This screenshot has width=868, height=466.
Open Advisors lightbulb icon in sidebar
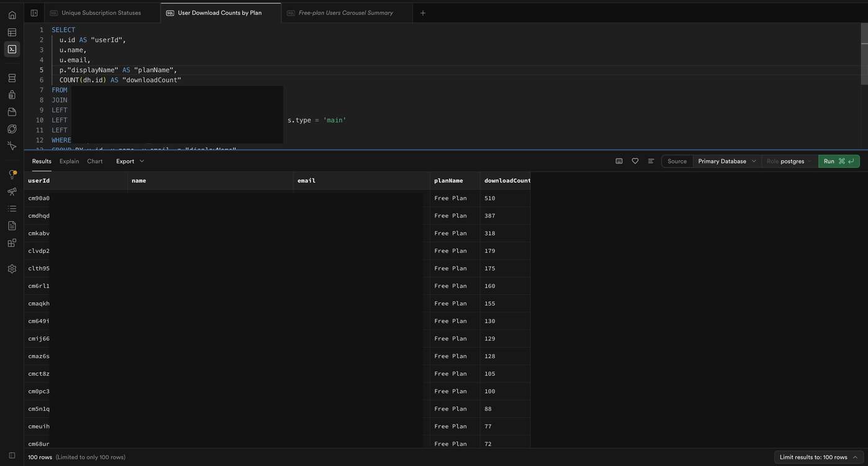click(x=12, y=175)
